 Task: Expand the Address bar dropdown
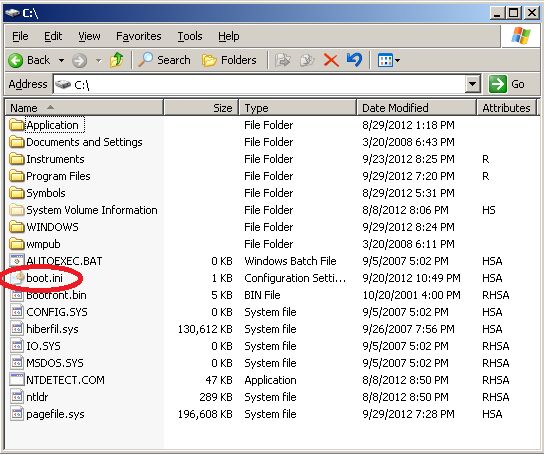point(472,84)
